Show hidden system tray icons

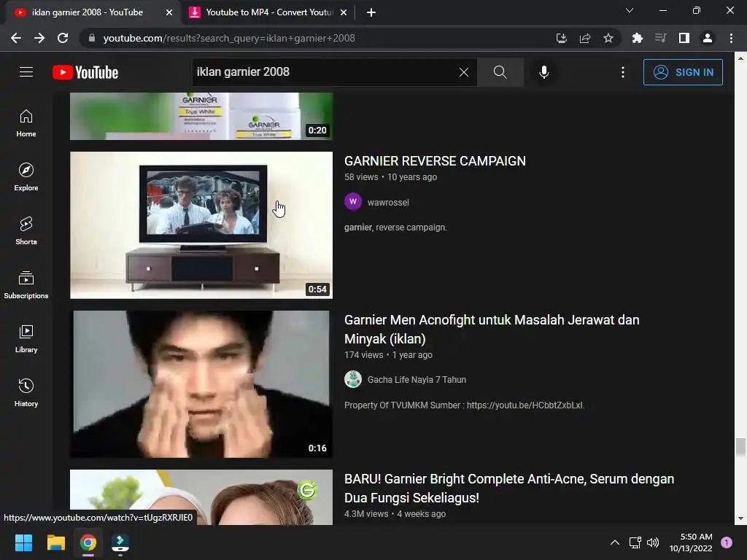click(615, 542)
